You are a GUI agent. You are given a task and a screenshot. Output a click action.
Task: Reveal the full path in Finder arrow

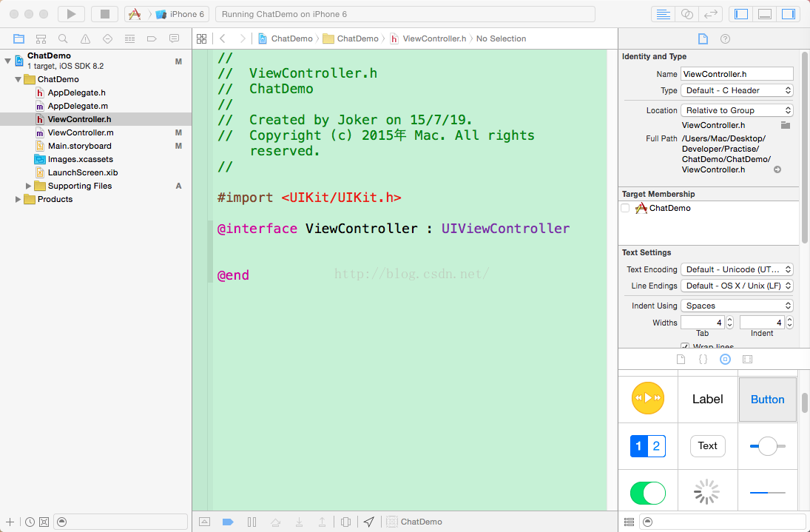point(777,169)
